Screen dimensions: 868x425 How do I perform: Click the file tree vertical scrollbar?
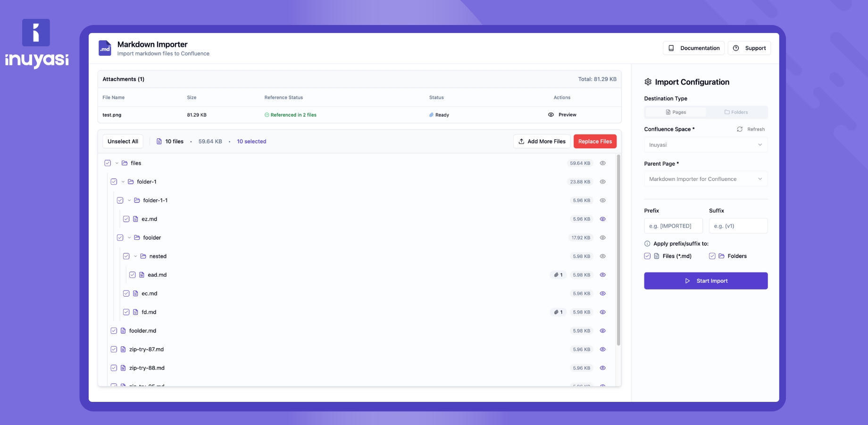[x=618, y=250]
